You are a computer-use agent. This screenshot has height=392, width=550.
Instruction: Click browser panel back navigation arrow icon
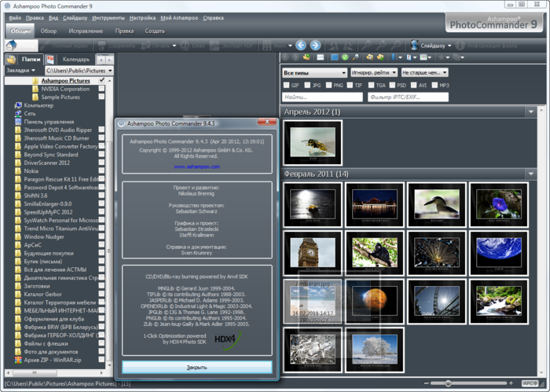tap(285, 57)
